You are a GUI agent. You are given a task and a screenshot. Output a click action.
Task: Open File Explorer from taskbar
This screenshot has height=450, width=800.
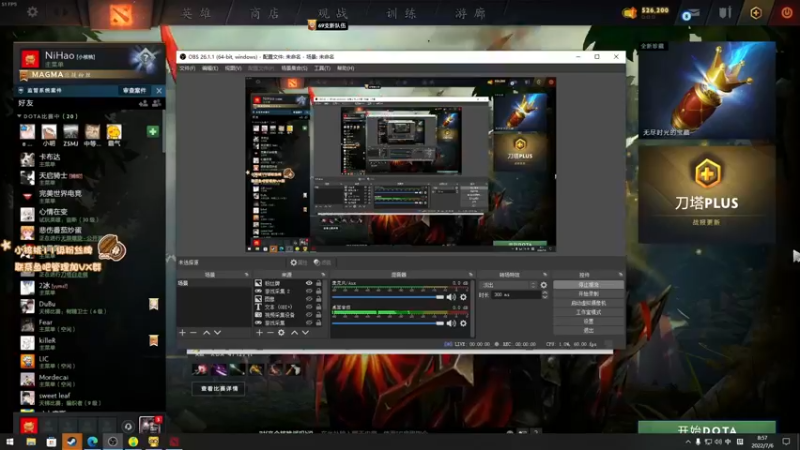(x=31, y=441)
